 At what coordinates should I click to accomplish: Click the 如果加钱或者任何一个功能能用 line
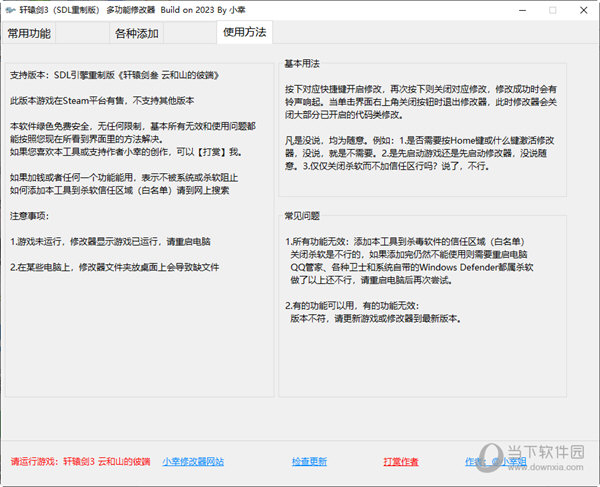124,178
